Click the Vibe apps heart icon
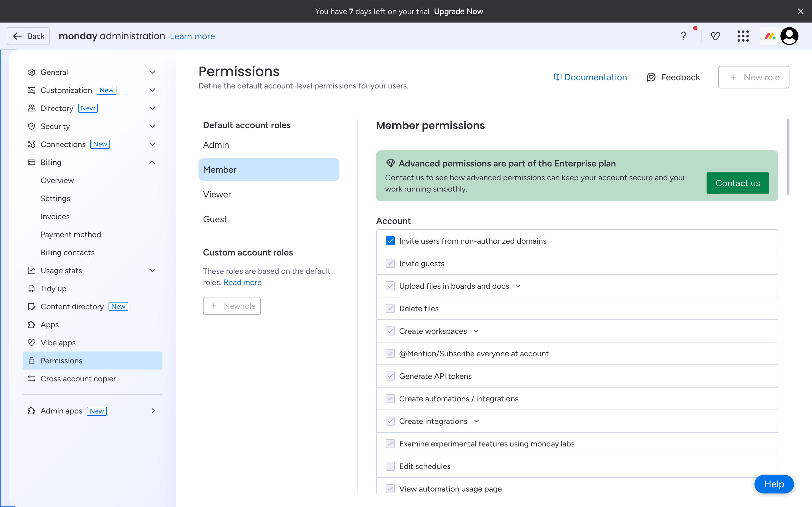This screenshot has height=507, width=812. click(x=32, y=342)
